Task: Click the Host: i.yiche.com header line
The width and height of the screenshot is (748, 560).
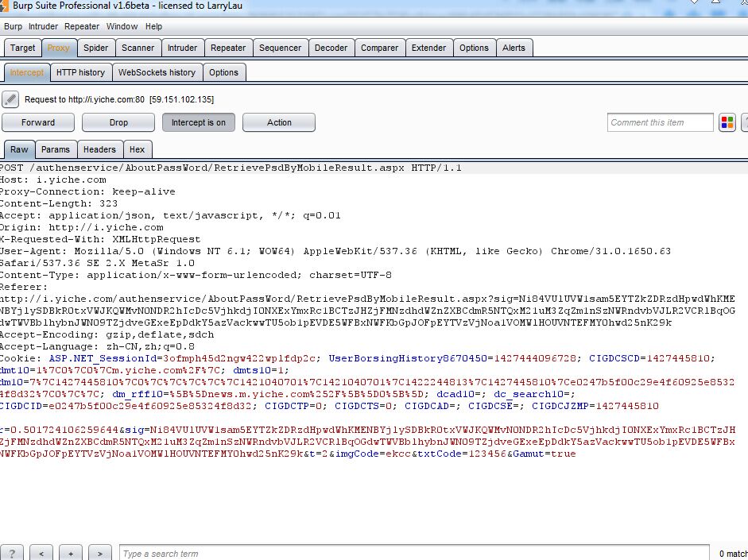Action: (x=53, y=180)
